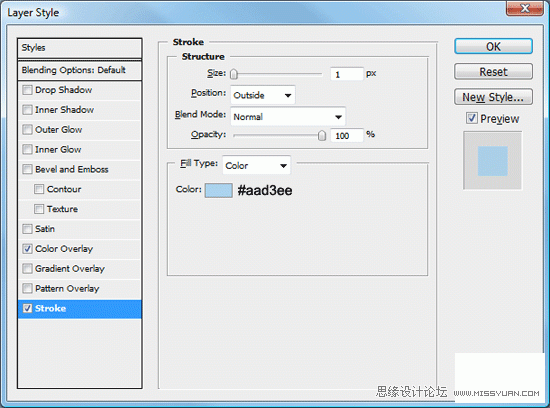Click the Opacity slider handle
The height and width of the screenshot is (408, 550).
[322, 135]
